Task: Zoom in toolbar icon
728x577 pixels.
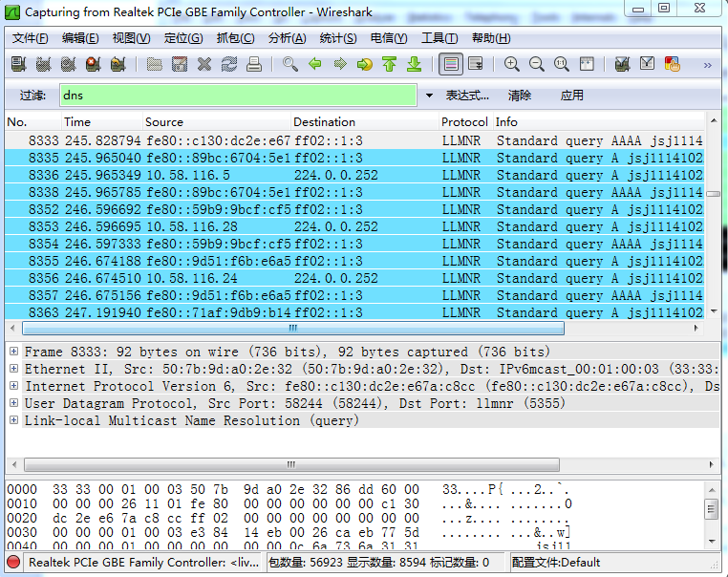Action: [512, 64]
